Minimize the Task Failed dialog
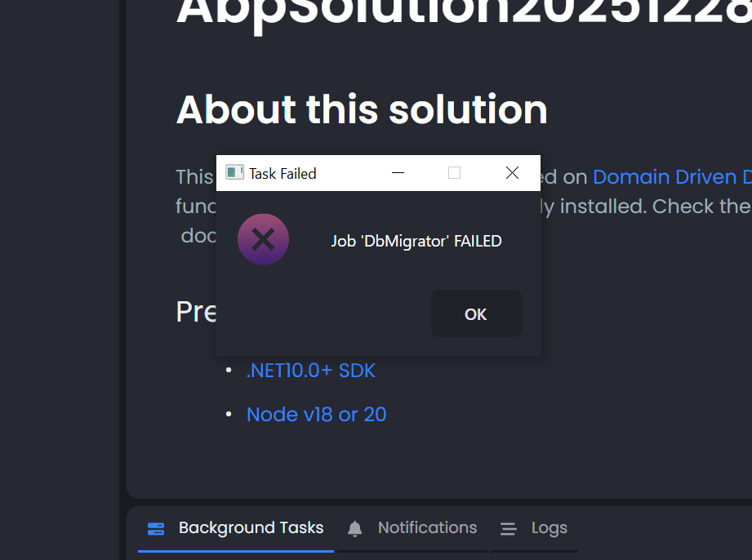The height and width of the screenshot is (560, 752). [398, 172]
